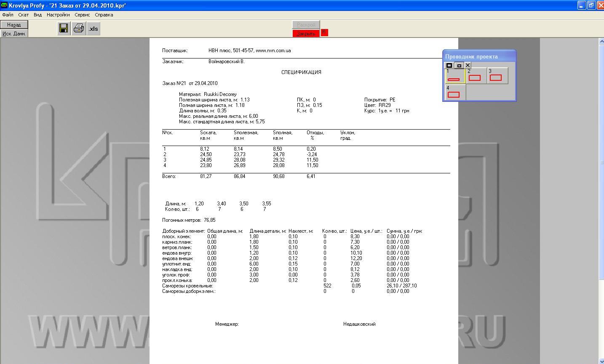The width and height of the screenshot is (604, 364).
Task: Click 'Макс. стандартная длина листа, м: 5,75' line
Action: tap(222, 122)
